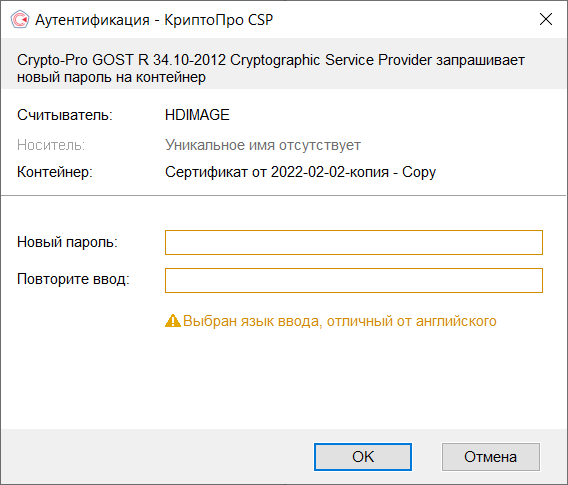
Task: Click the CryptoPro CSP logo icon in title bar
Action: click(20, 20)
